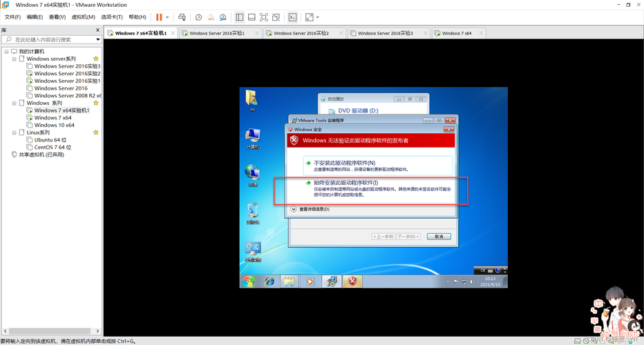Collapse the Windows 系列 folder
Image resolution: width=644 pixels, height=345 pixels.
pos(14,103)
